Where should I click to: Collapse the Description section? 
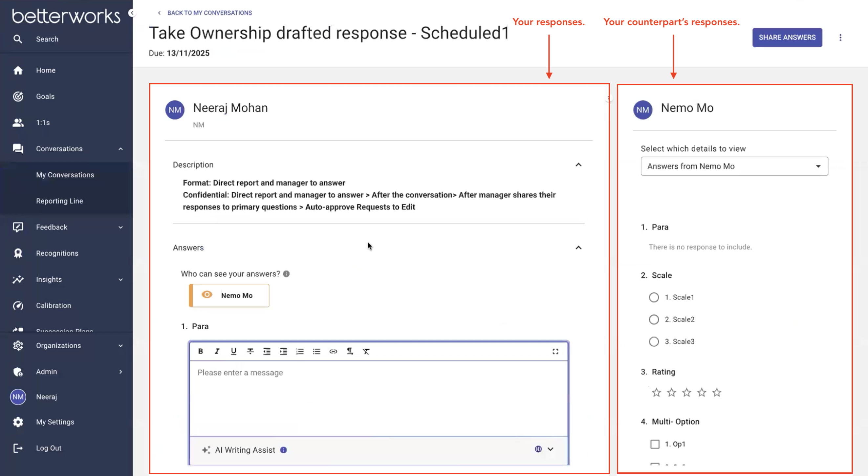[578, 165]
